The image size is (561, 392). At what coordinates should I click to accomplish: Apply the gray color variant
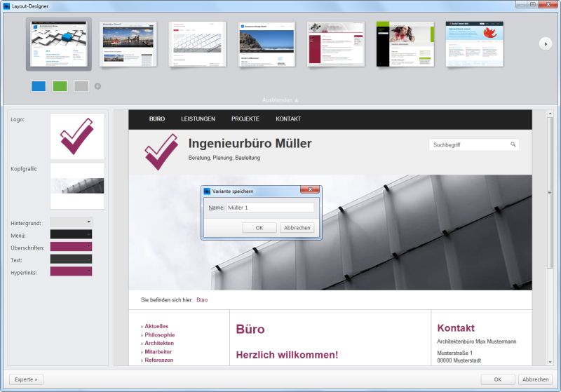pos(81,86)
